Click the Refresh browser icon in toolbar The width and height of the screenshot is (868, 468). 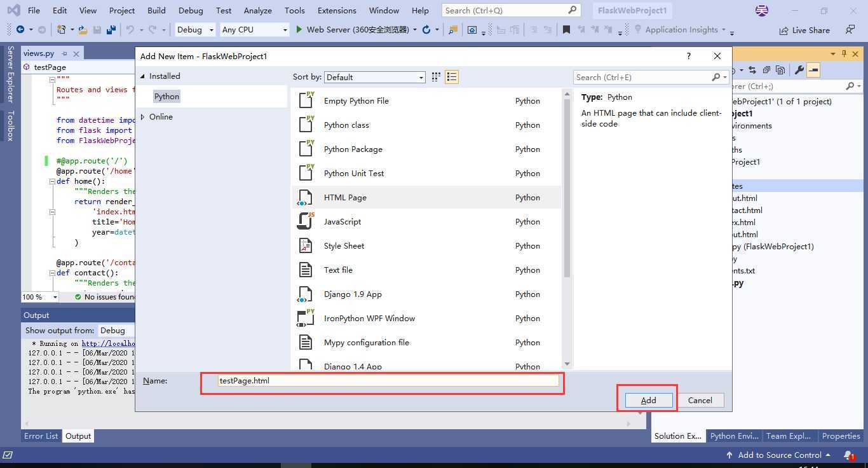point(426,29)
